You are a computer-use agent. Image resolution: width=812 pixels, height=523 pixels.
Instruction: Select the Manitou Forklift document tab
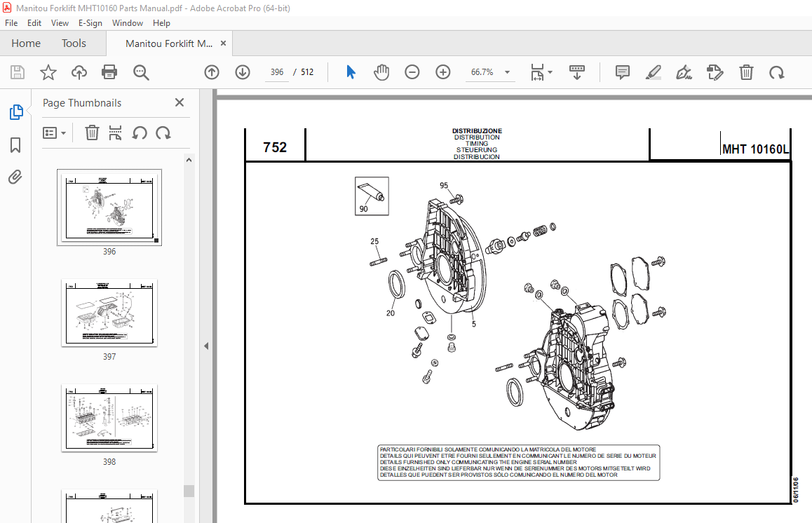click(169, 43)
